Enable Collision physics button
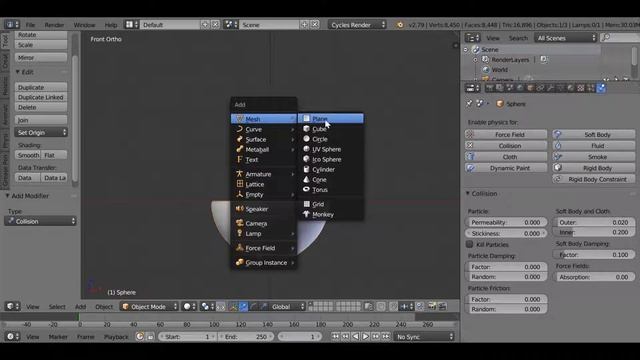Image resolution: width=640 pixels, height=360 pixels. click(506, 146)
